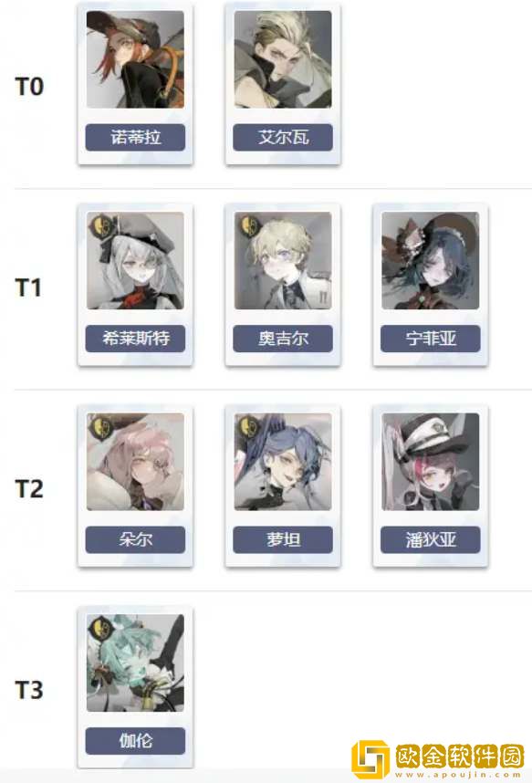Click the 朵尔 name button
532x783 pixels.
135,540
